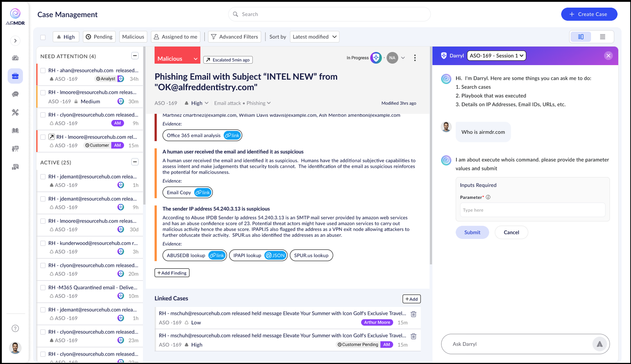The image size is (631, 364).
Task: Click the send arrow in the Ask Darryl box
Action: (599, 344)
